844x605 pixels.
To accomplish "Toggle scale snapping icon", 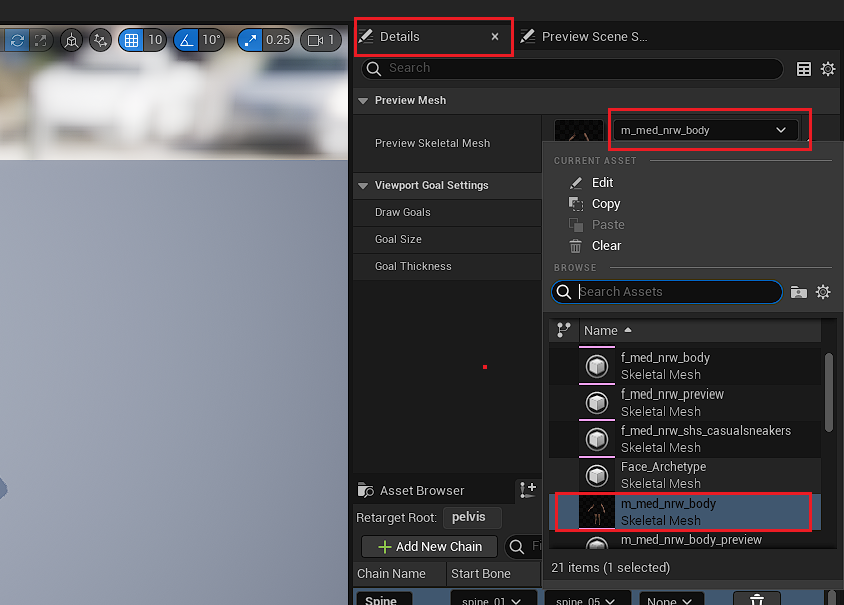I will (250, 40).
